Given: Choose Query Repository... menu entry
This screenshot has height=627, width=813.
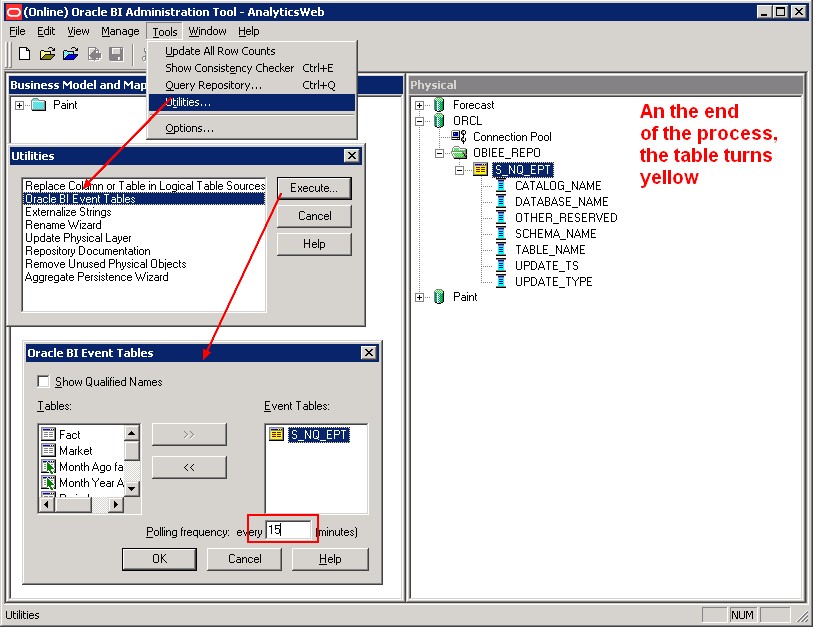Looking at the screenshot, I should 252,85.
